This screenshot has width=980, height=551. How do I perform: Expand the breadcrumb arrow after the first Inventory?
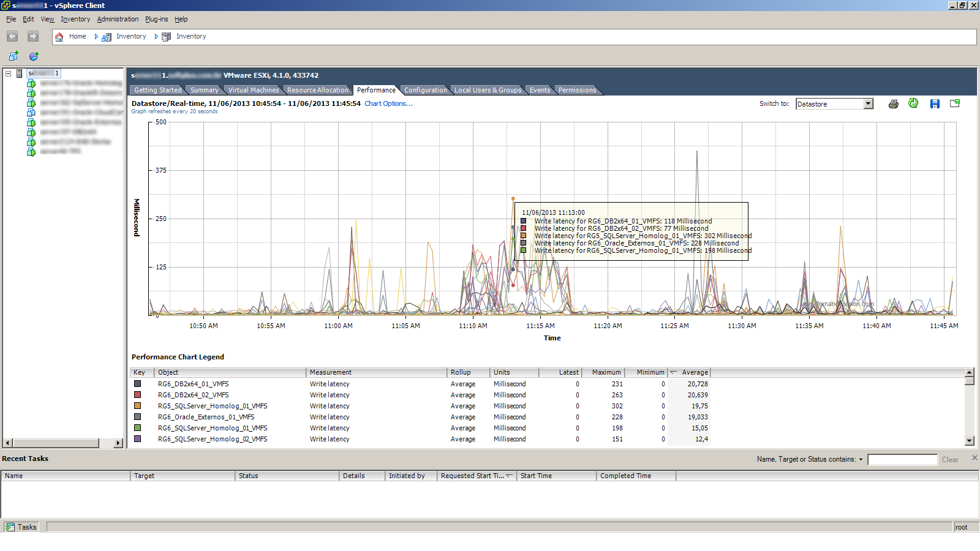pyautogui.click(x=156, y=37)
